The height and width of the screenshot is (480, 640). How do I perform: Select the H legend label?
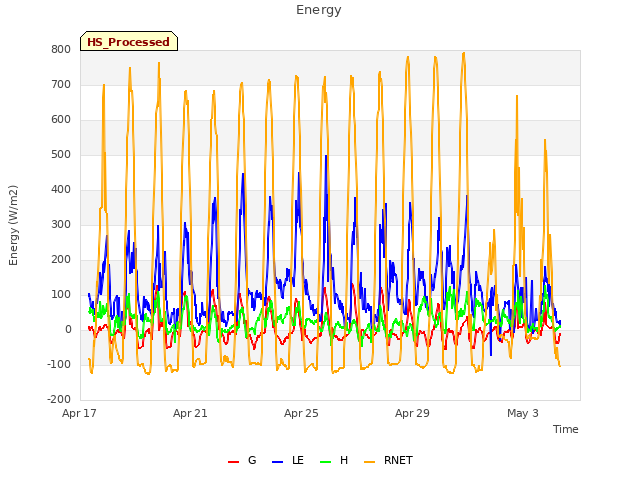pyautogui.click(x=344, y=460)
